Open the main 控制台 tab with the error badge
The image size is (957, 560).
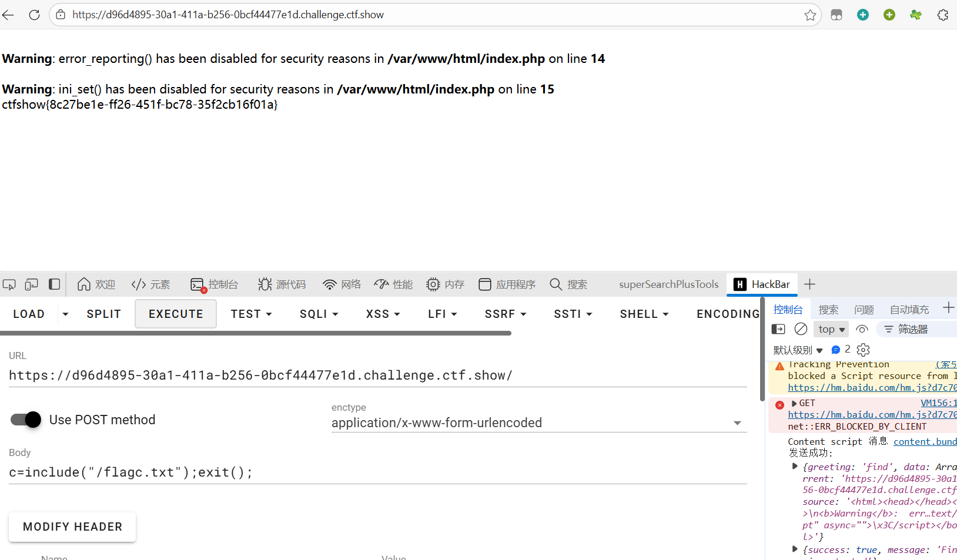[215, 284]
